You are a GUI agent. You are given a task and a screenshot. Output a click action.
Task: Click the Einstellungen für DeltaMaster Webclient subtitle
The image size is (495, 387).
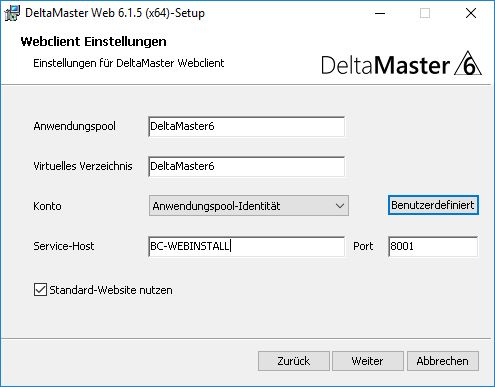pos(129,63)
